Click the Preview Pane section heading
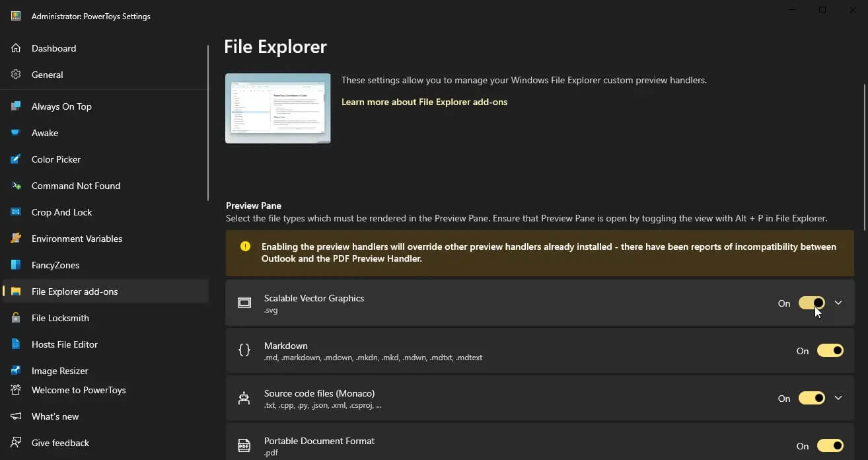The width and height of the screenshot is (868, 460). pos(254,206)
